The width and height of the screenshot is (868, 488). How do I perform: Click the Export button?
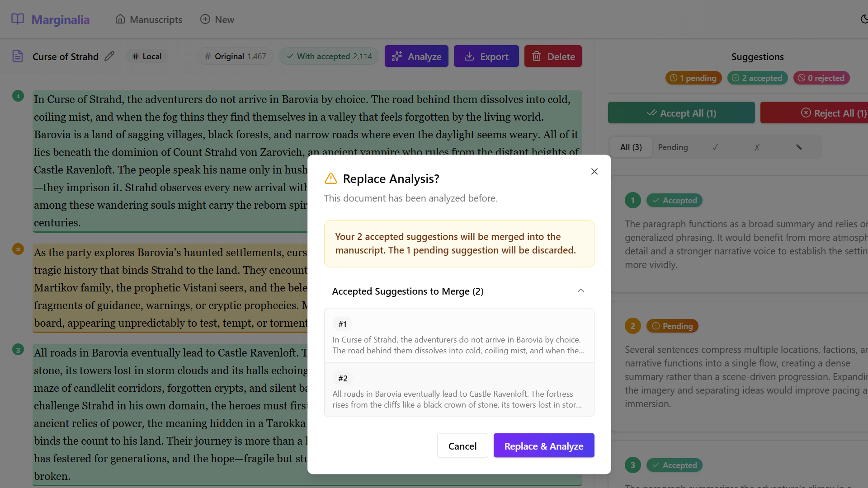[x=486, y=56]
